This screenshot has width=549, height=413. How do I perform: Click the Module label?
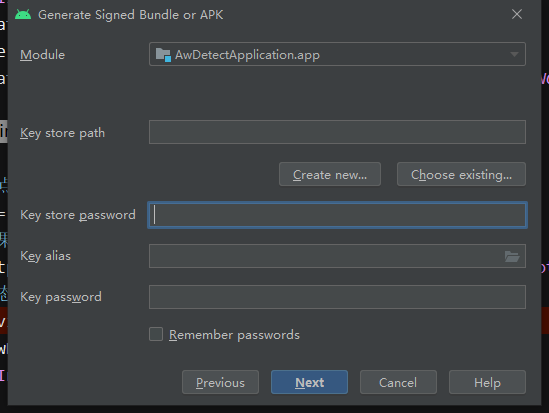pos(42,55)
